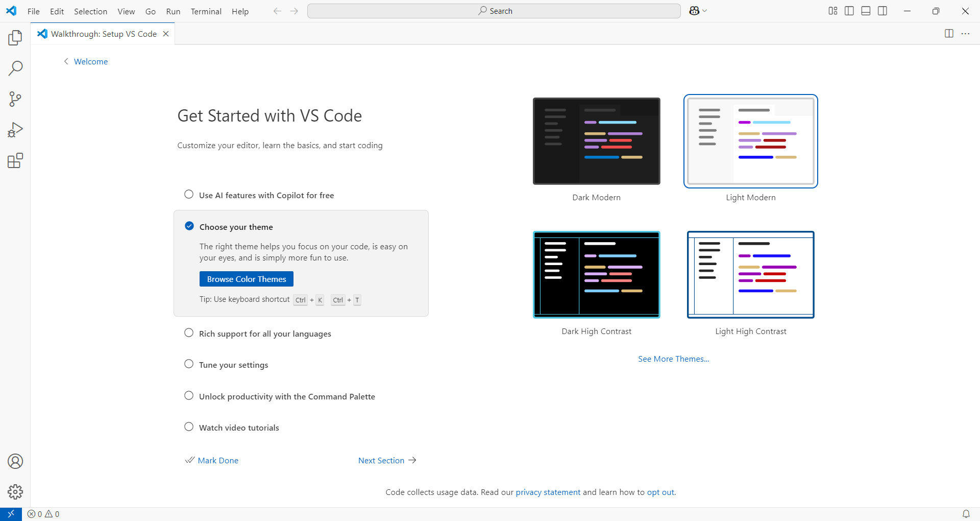Toggle the Tune your settings circle
Screen dimensions: 980x521
(189, 364)
